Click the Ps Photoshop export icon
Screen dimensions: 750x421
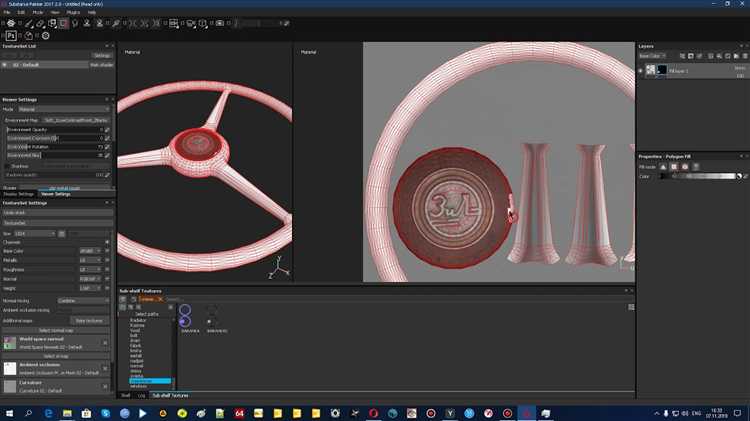coord(11,36)
